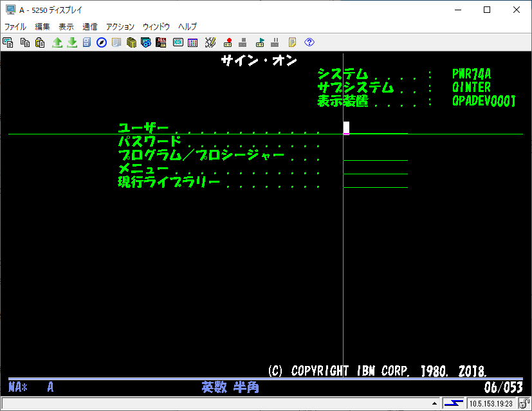
Task: Click the grey pause macro icon
Action: [x=275, y=42]
